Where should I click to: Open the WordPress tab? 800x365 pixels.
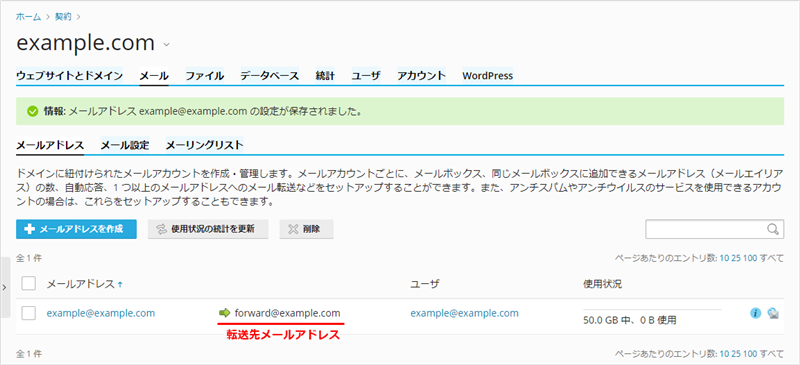coord(487,76)
